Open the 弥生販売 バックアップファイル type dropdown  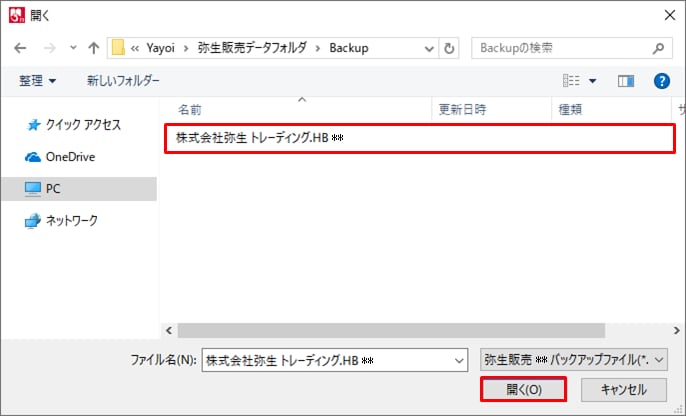(574, 360)
